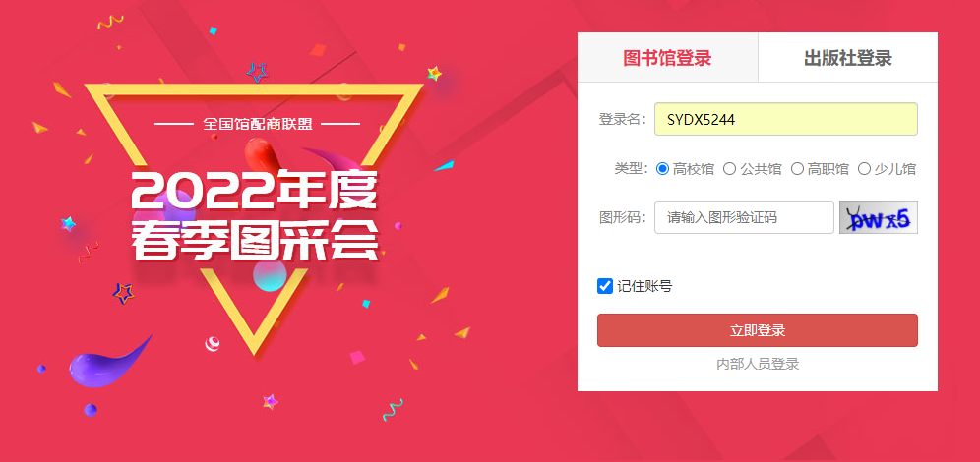
Task: Select the 高职馆 radio option
Action: pyautogui.click(x=797, y=168)
